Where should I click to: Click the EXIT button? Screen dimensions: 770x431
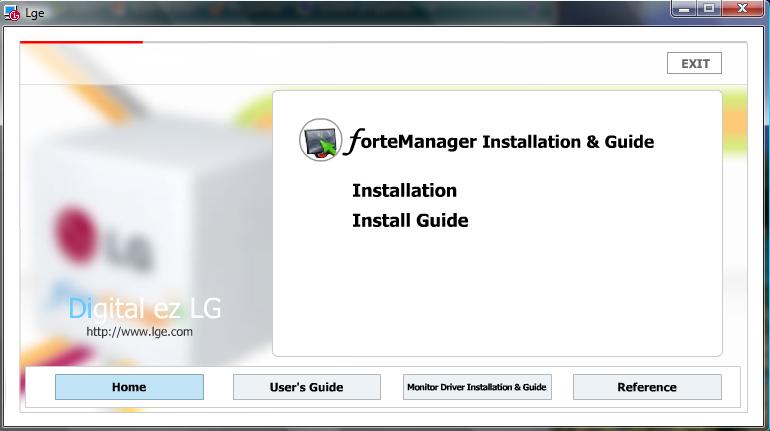click(694, 63)
